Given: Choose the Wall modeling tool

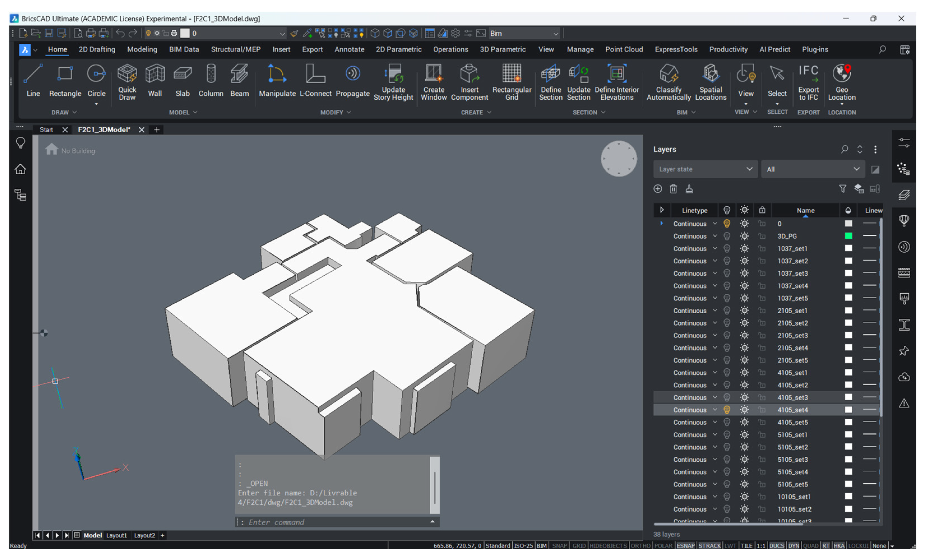Looking at the screenshot, I should pyautogui.click(x=155, y=80).
